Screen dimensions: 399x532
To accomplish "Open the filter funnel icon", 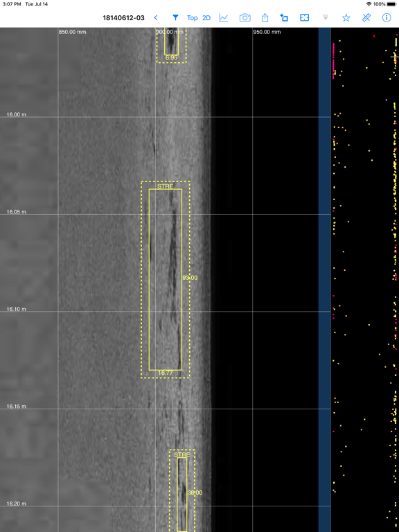I will point(175,17).
